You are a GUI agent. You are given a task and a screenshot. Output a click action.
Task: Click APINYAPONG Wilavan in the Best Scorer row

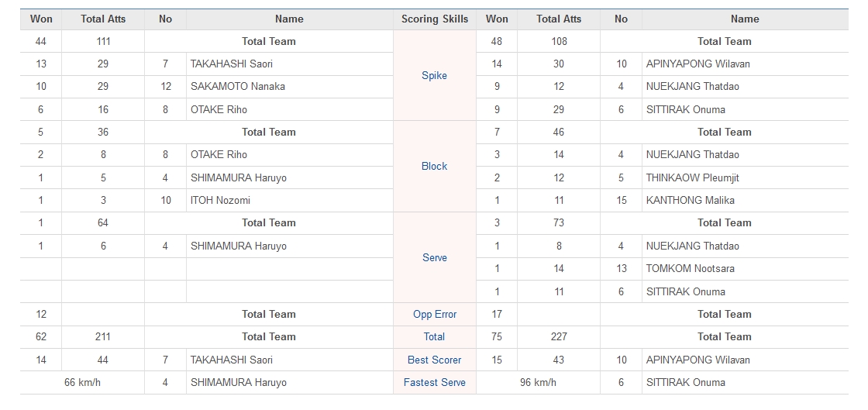(x=698, y=360)
